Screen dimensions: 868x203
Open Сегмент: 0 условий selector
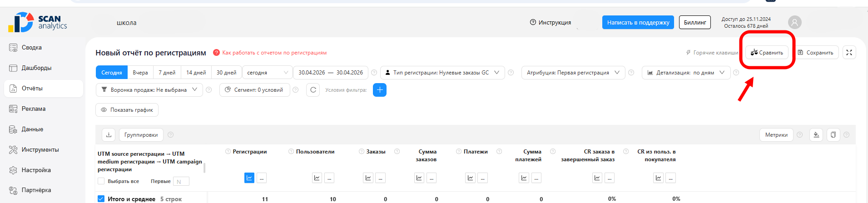click(255, 90)
